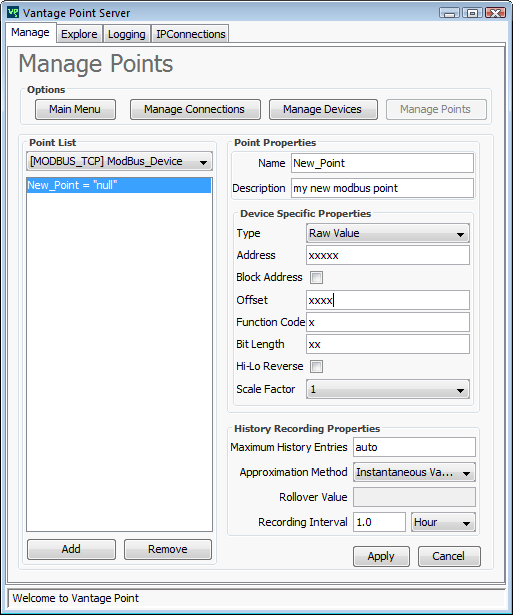513x615 pixels.
Task: Open the Logging tab
Action: coord(127,34)
